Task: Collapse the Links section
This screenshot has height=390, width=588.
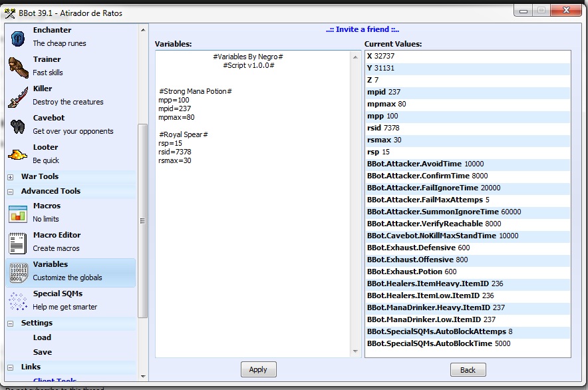Action: (x=11, y=367)
